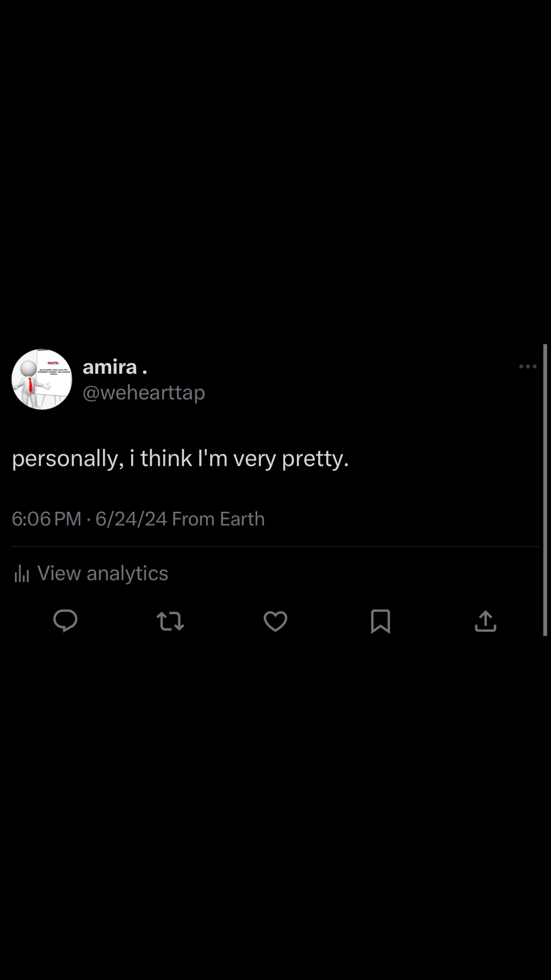Screen dimensions: 551x980
Task: Open amira's profile via display name
Action: point(115,367)
